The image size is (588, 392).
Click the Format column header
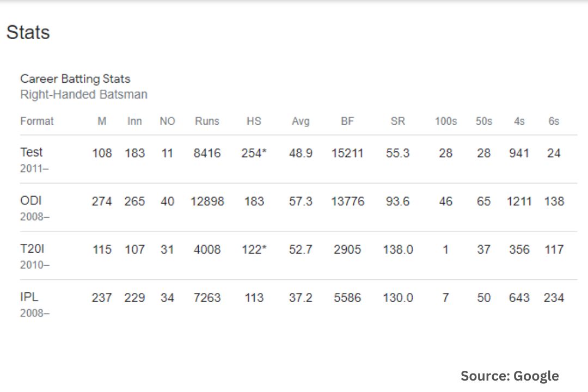37,121
